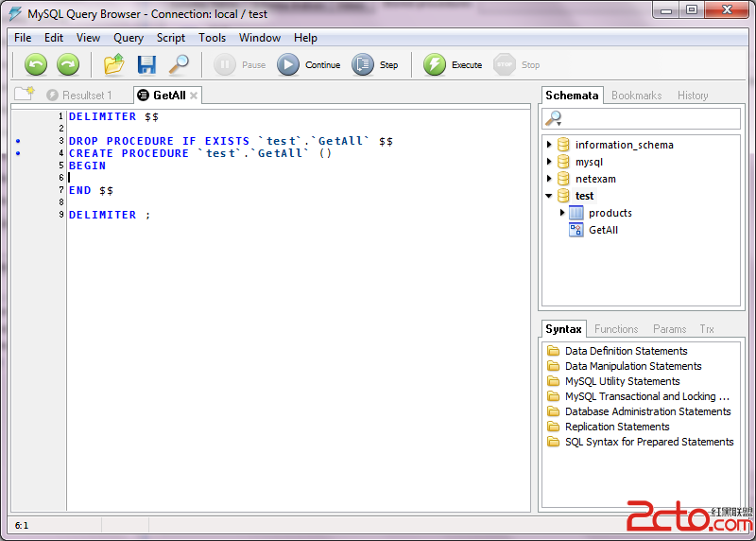
Task: Open the Script menu
Action: point(171,38)
